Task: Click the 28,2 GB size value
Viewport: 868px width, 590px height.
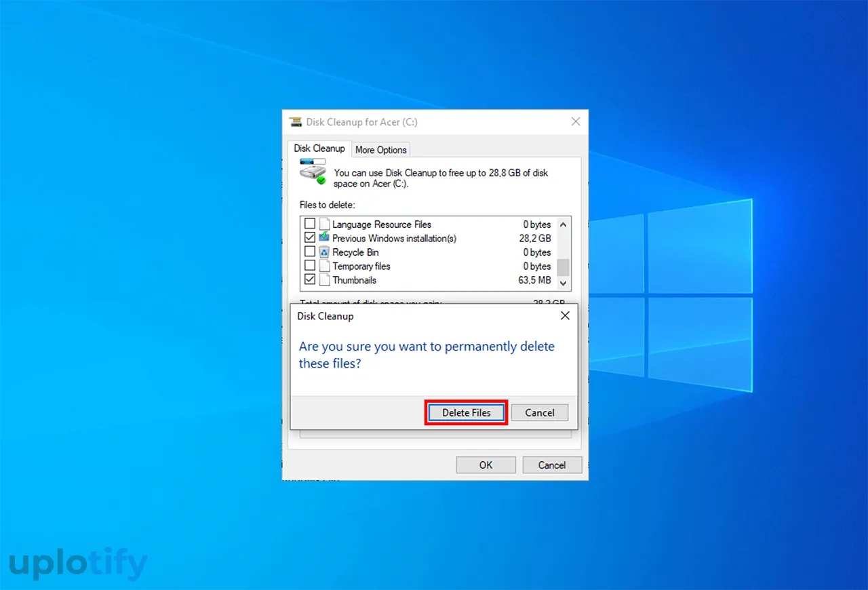Action: (535, 239)
